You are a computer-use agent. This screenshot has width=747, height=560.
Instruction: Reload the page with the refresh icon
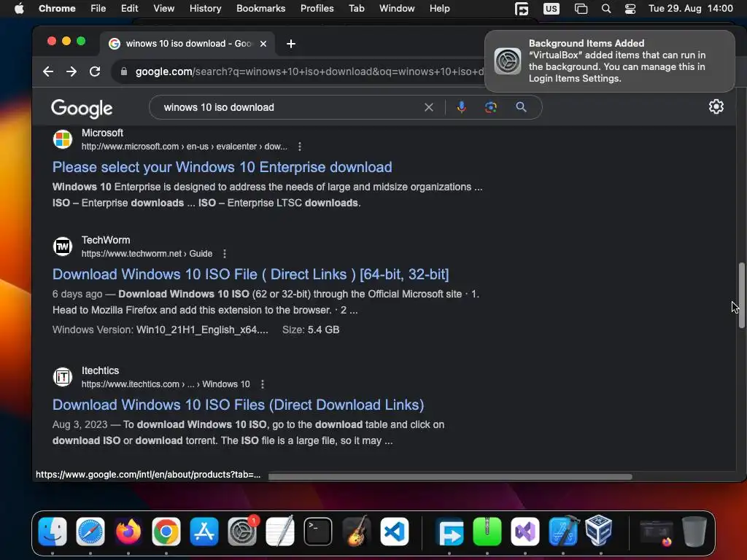point(95,71)
